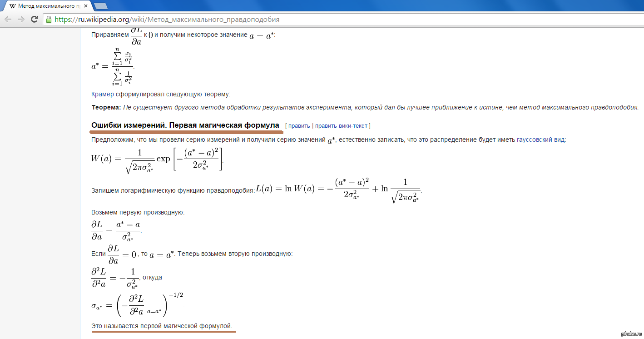Click sentence "Это называется первой магической формулой"
Image resolution: width=644 pixels, height=339 pixels.
(x=162, y=326)
